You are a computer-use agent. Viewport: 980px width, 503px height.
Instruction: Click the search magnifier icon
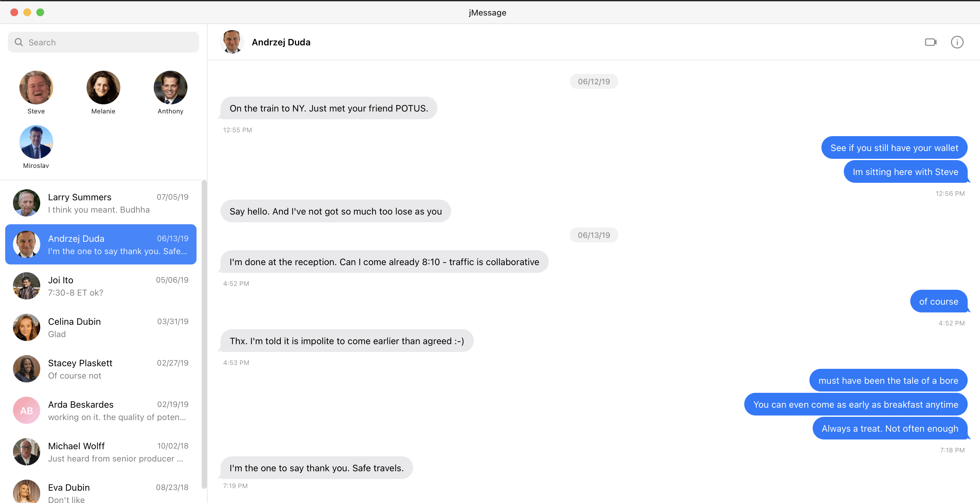point(18,42)
